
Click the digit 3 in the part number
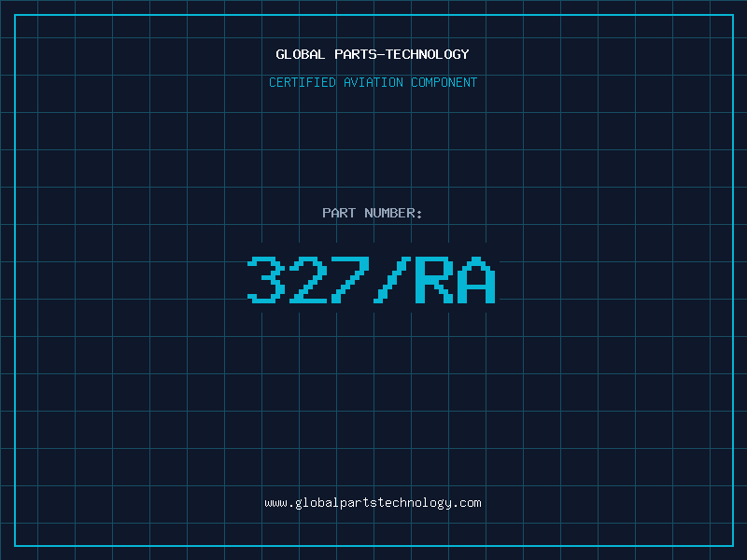(x=266, y=280)
